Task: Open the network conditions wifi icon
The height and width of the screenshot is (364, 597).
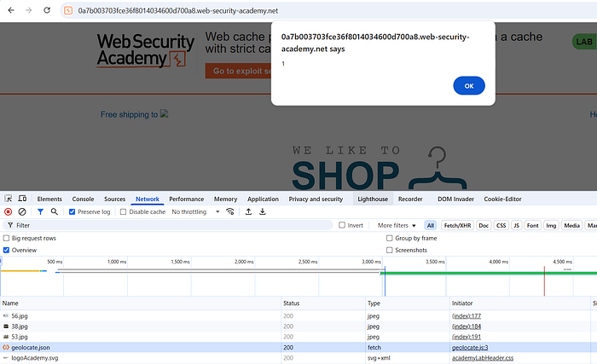Action: (230, 211)
